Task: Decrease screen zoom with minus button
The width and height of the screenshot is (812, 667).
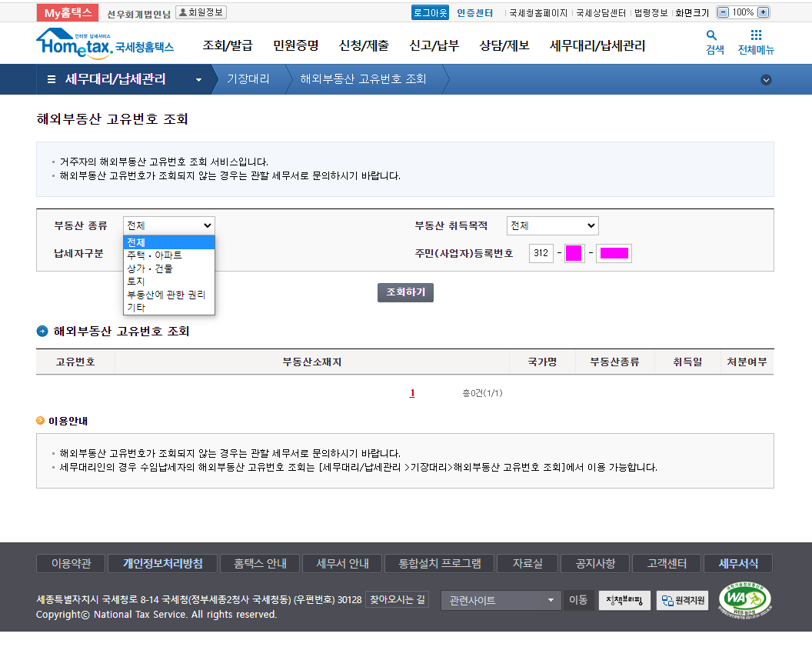Action: pyautogui.click(x=723, y=12)
